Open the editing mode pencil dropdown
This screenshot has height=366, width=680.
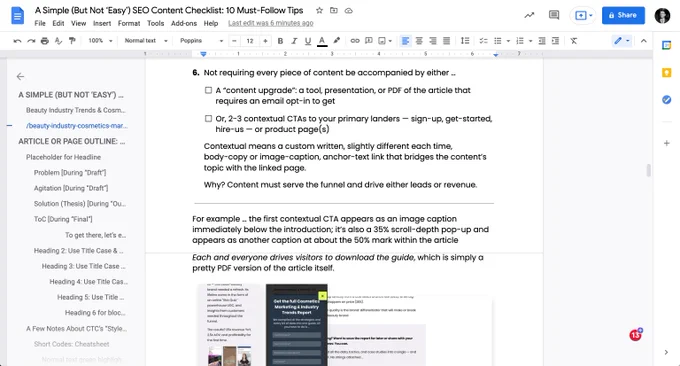(x=621, y=41)
